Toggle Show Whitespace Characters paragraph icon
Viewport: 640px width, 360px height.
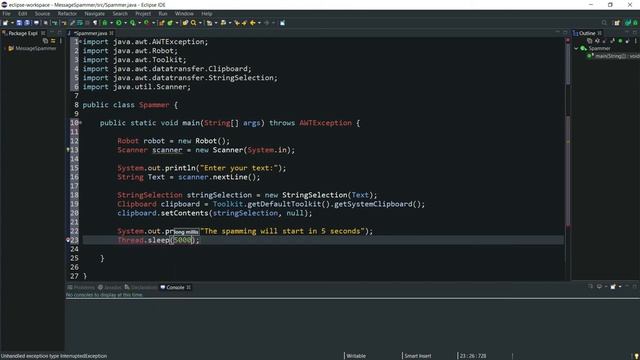(95, 23)
